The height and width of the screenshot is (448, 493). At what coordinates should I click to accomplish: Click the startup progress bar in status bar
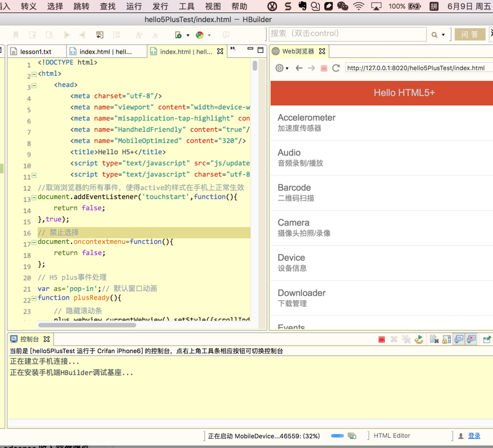tap(337, 436)
